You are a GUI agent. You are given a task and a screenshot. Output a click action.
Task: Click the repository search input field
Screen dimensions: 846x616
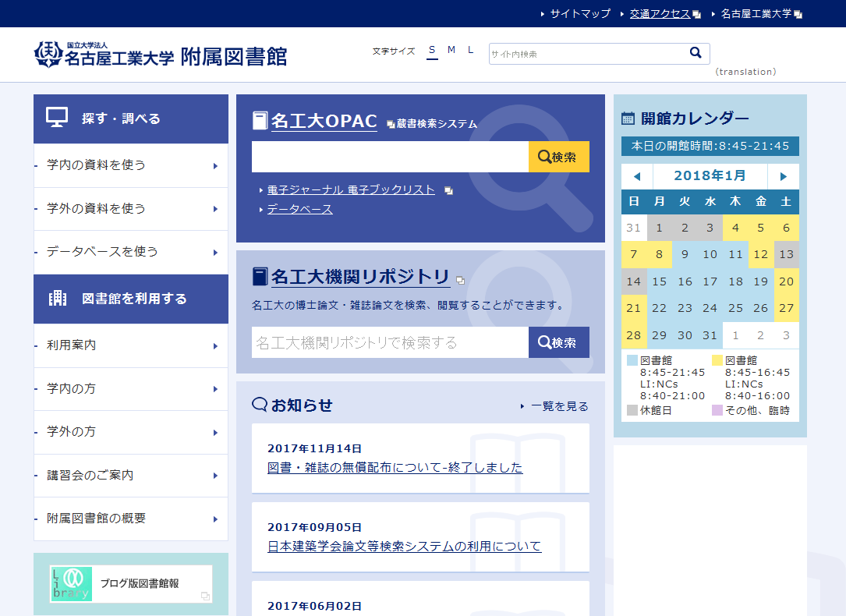click(x=390, y=342)
